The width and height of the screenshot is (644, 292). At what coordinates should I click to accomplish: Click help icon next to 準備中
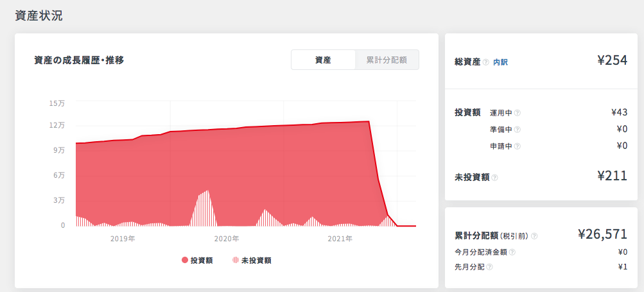coord(517,130)
